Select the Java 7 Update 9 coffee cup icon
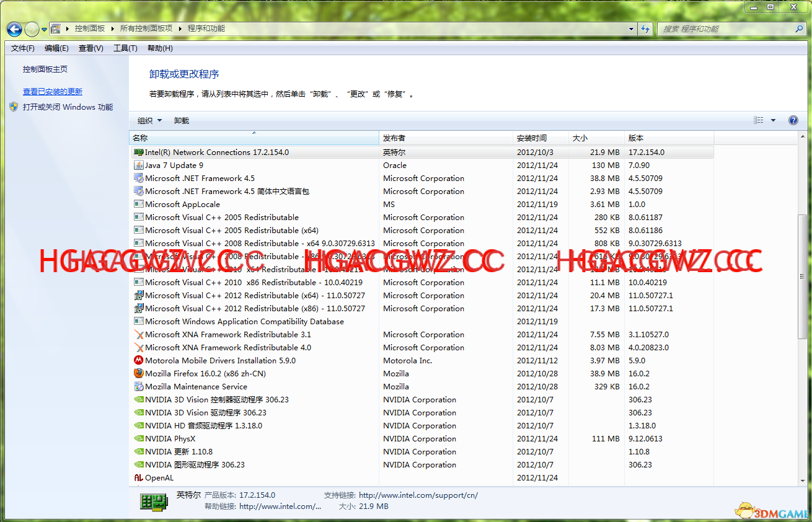Image resolution: width=812 pixels, height=522 pixels. [139, 165]
